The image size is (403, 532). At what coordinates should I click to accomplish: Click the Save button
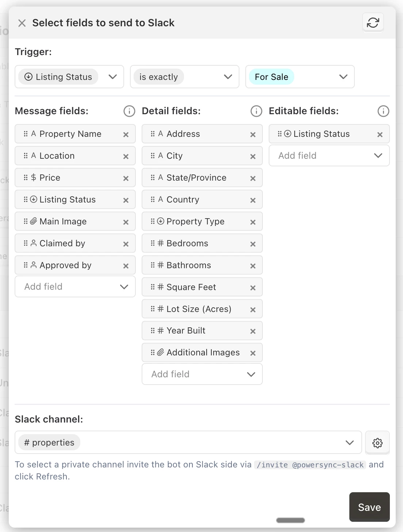click(369, 507)
